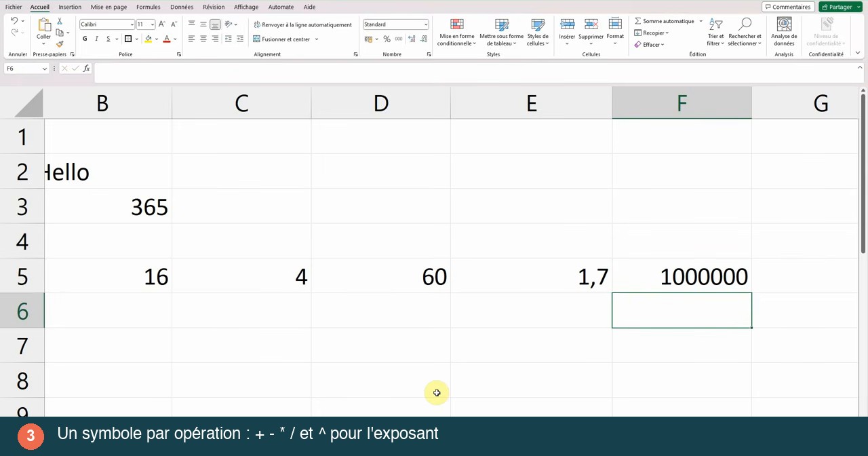Click the Coller paste clipboard icon
This screenshot has width=868, height=456.
click(x=43, y=25)
